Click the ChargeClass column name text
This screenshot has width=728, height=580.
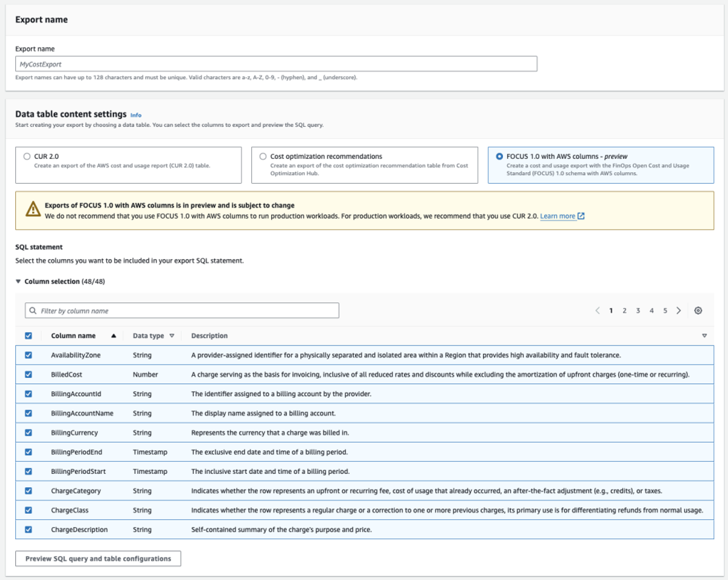point(70,510)
